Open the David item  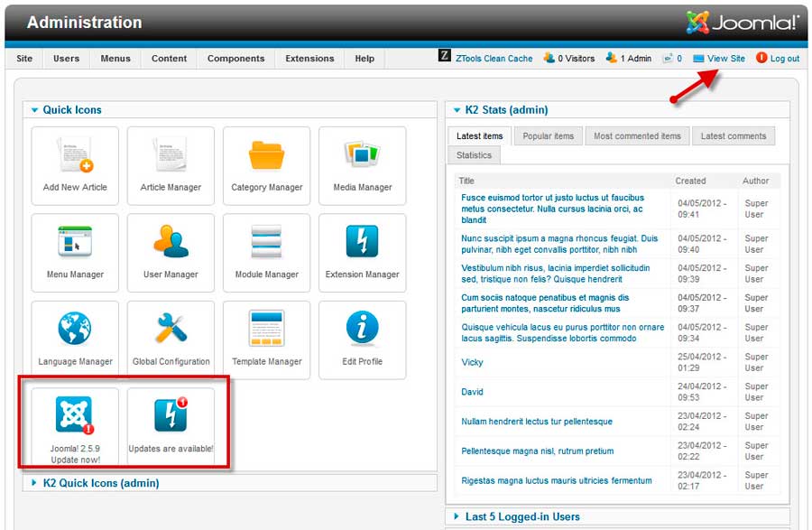point(472,392)
